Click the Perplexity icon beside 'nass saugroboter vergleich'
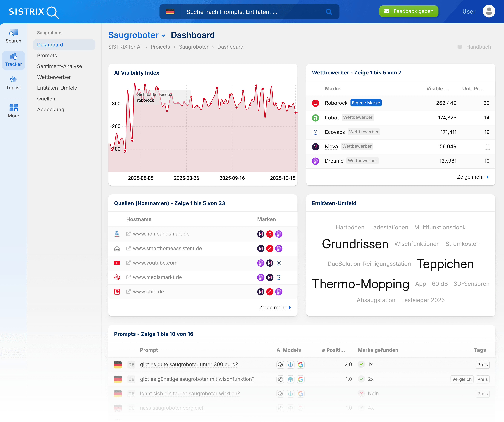This screenshot has height=422, width=504. coord(290,408)
